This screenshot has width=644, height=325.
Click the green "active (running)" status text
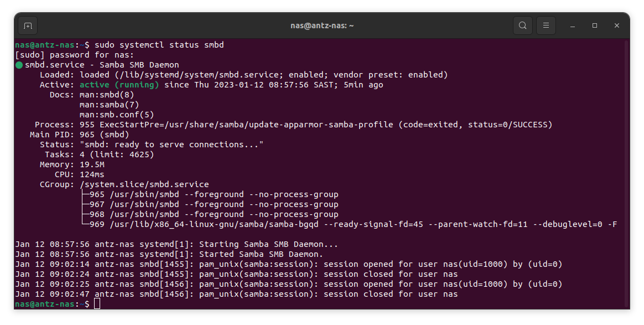(119, 85)
